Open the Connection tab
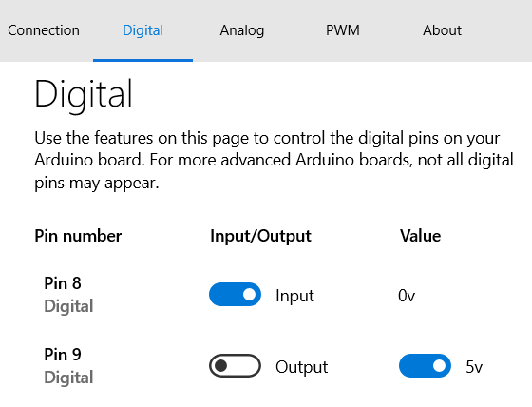Image resolution: width=532 pixels, height=407 pixels. [x=44, y=30]
